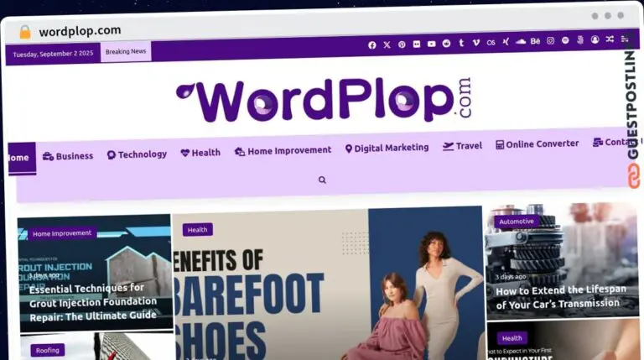Open the sidebar menu icon in top bar
The height and width of the screenshot is (360, 644).
click(625, 39)
